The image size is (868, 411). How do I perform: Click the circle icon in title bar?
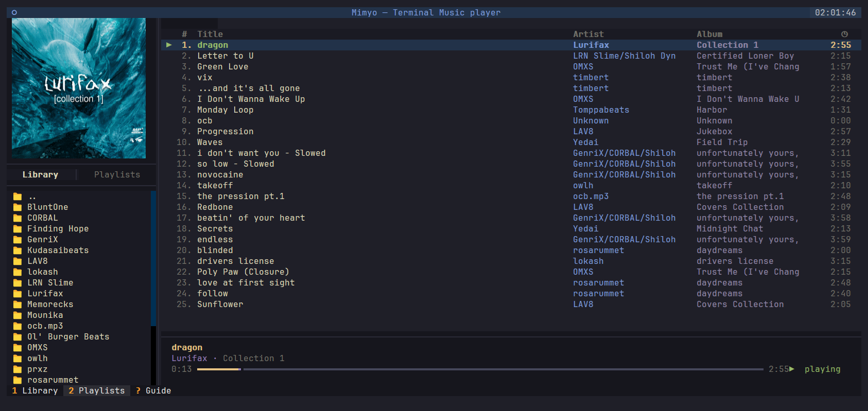click(14, 12)
